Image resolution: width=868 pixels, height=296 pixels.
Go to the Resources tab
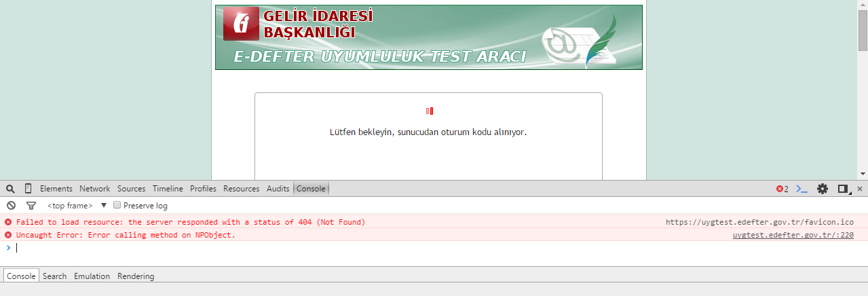coord(241,189)
